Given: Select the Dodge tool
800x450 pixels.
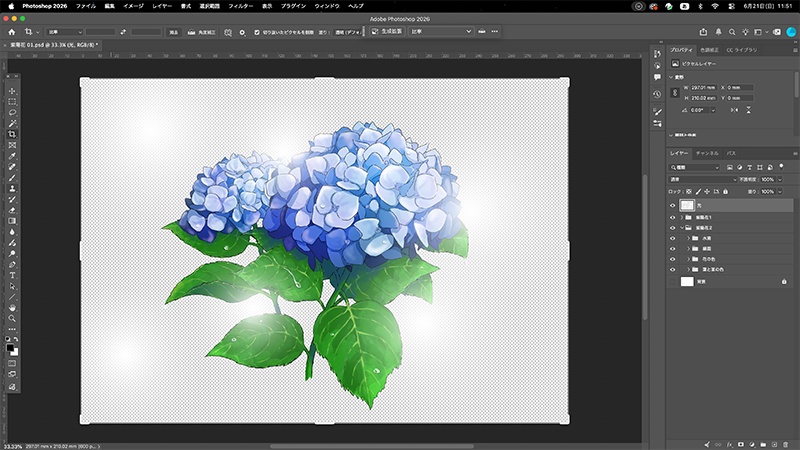Looking at the screenshot, I should click(x=12, y=254).
